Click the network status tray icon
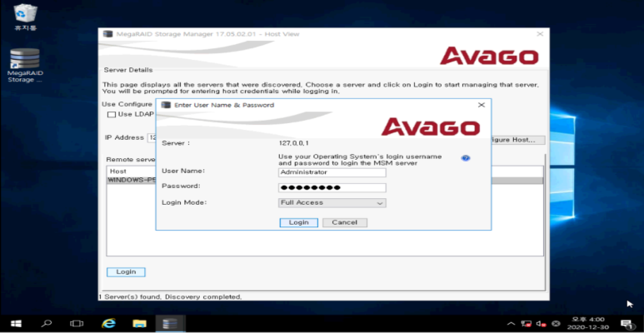The image size is (644, 333). tap(527, 324)
